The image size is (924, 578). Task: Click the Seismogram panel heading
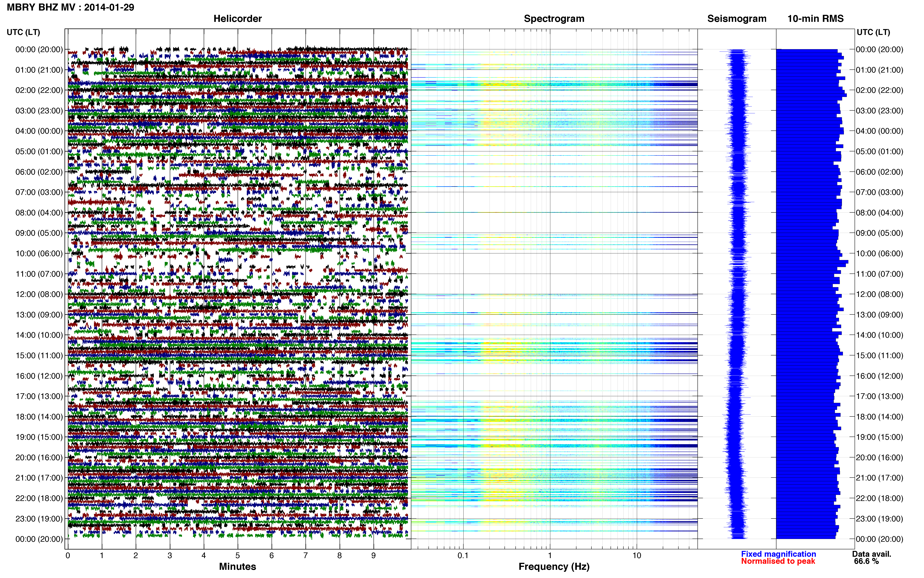[737, 18]
